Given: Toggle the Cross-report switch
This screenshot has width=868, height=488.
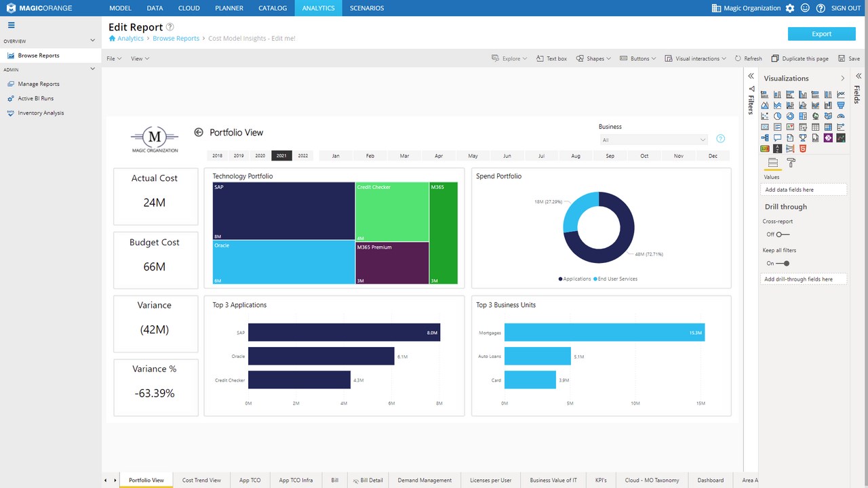Looking at the screenshot, I should click(x=783, y=235).
